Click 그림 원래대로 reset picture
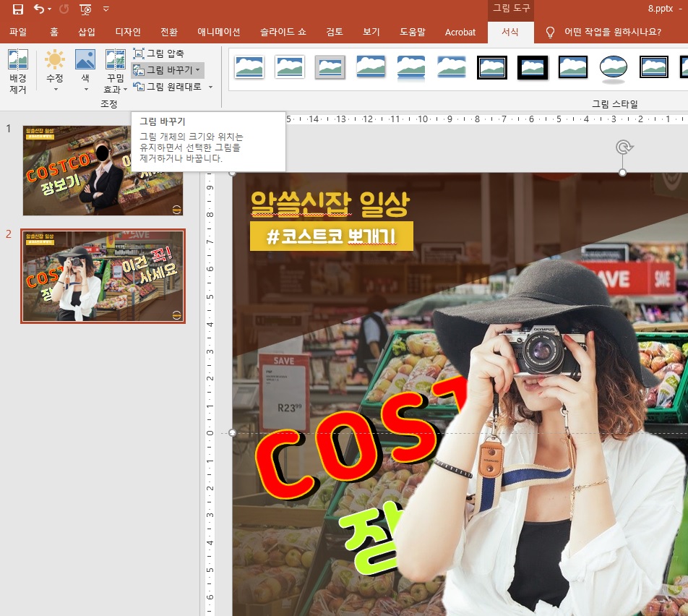The height and width of the screenshot is (616, 688). [168, 87]
